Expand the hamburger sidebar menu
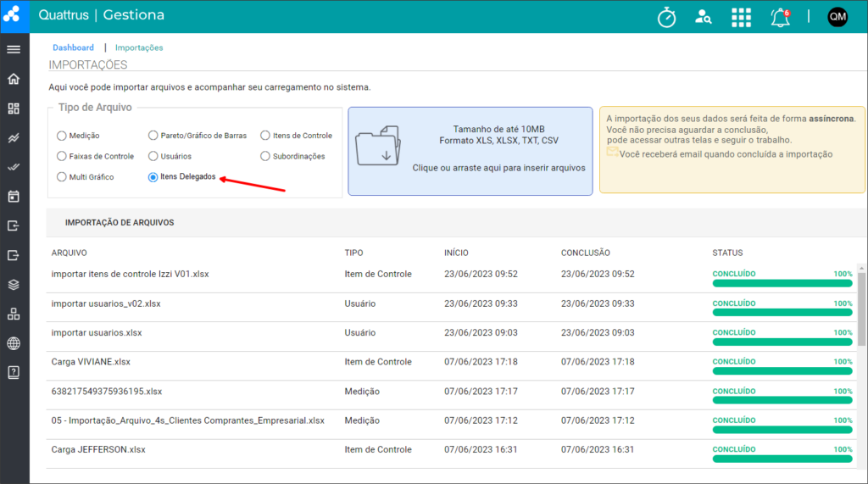The image size is (868, 484). tap(14, 49)
